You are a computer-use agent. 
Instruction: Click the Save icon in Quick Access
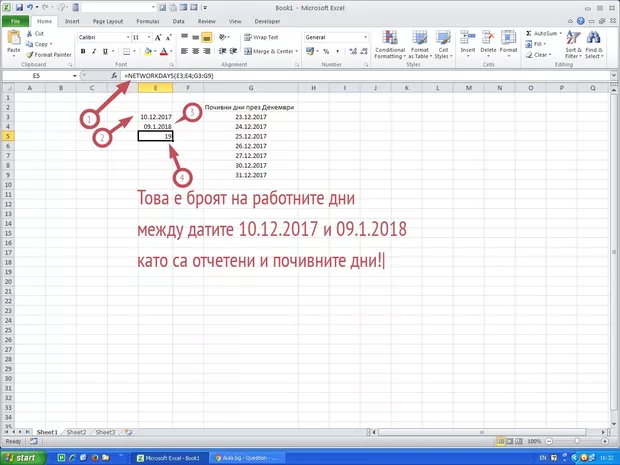(x=19, y=8)
